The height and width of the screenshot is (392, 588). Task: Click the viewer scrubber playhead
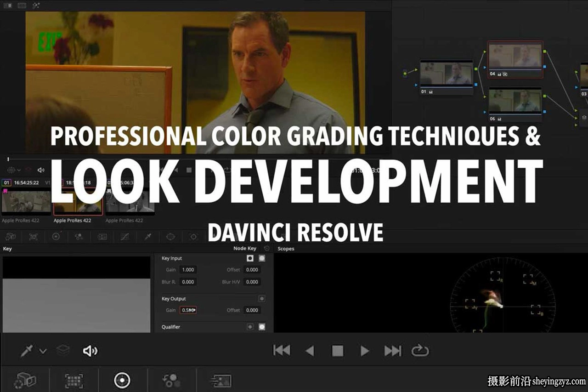[x=8, y=159]
